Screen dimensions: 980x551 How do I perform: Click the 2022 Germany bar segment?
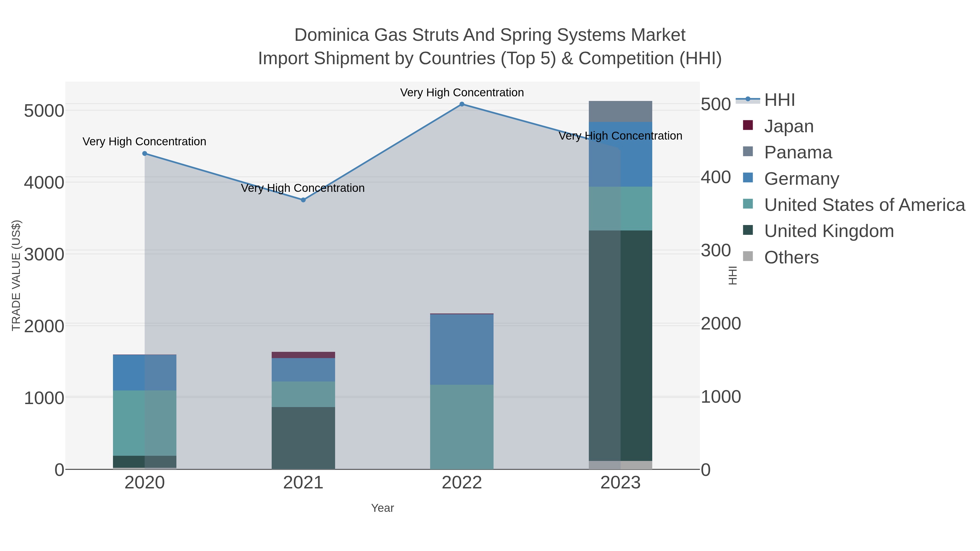[462, 349]
